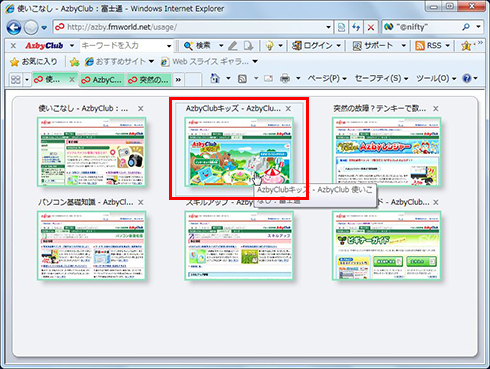Open the recent pages dropdown arrow
This screenshot has width=490, height=369.
pos(44,28)
